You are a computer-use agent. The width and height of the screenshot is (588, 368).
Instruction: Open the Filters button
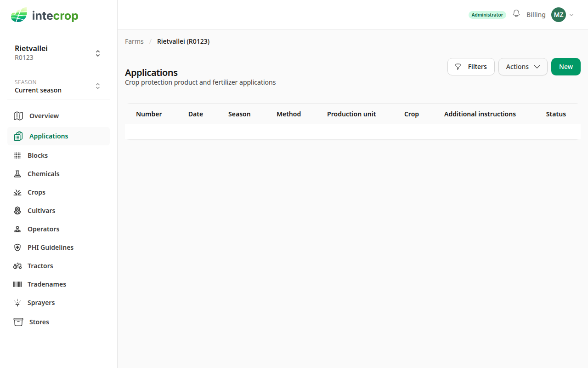[471, 67]
